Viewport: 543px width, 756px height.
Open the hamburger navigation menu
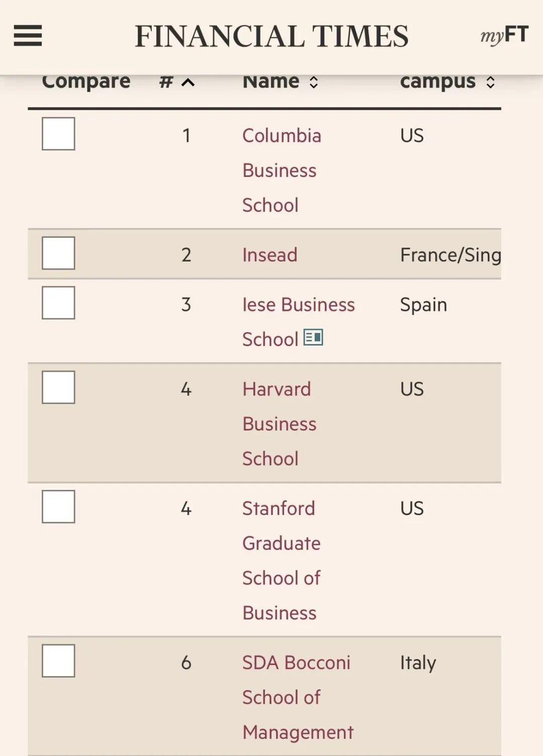coord(28,36)
